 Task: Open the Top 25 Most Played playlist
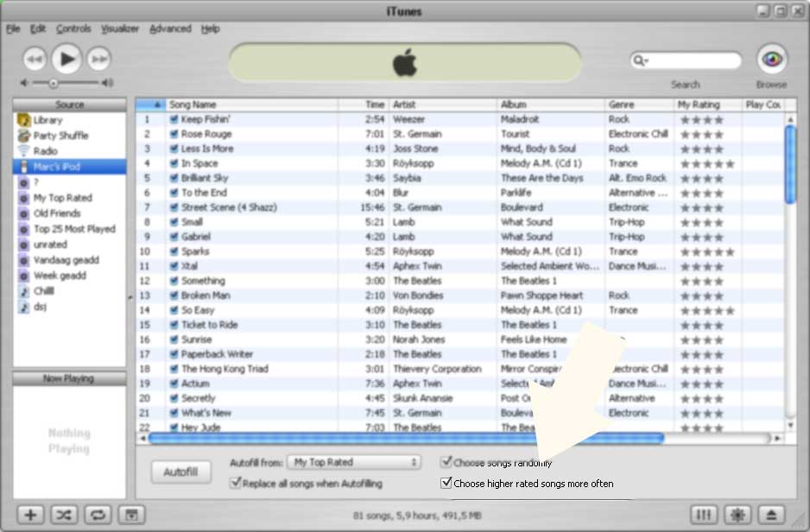[x=69, y=229]
